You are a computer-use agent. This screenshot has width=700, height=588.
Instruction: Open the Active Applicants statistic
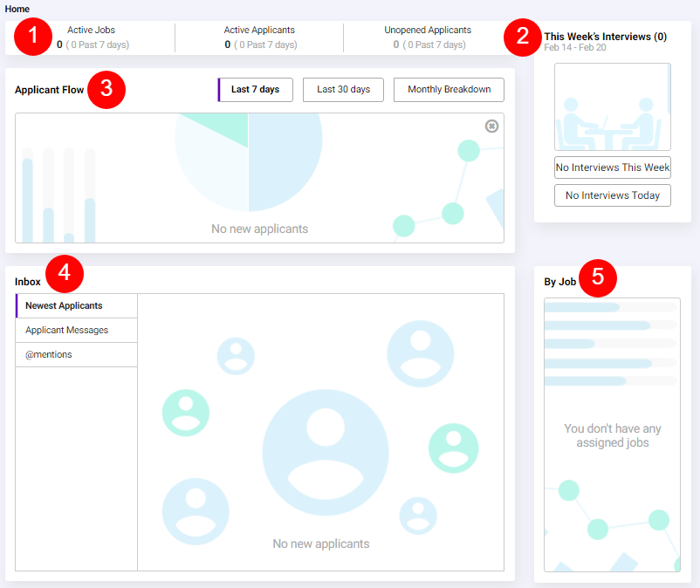tap(260, 38)
